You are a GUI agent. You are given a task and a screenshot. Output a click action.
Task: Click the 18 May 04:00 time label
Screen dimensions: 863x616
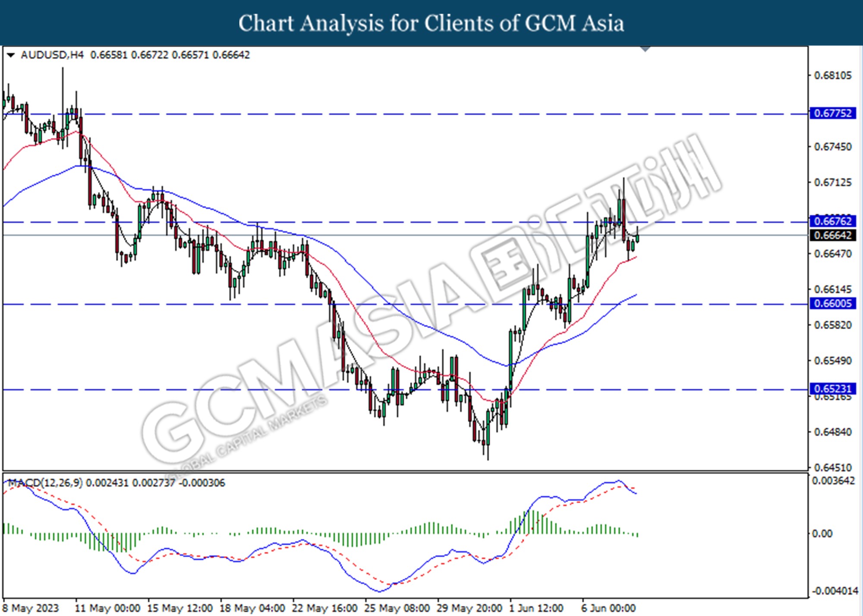[x=252, y=608]
